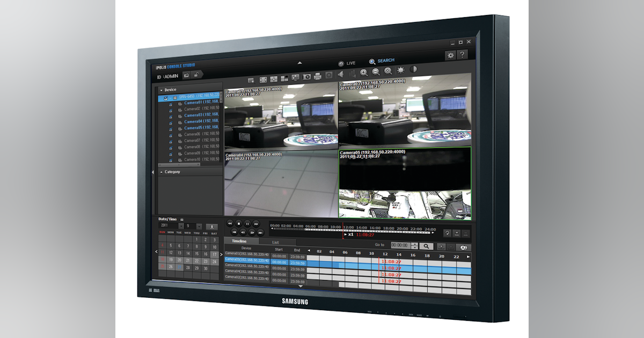Click the Zoom Out magnifier icon
Viewport: 644px width, 338px height.
[376, 71]
